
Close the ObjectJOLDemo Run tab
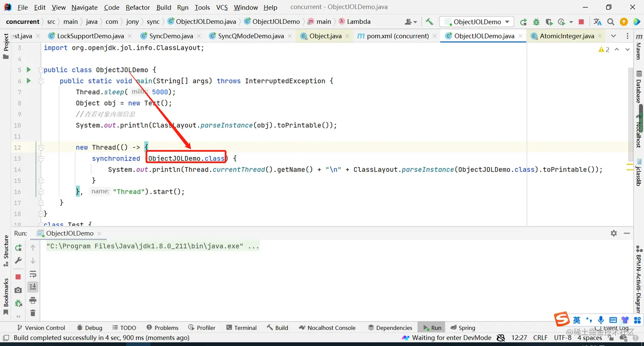(x=99, y=234)
